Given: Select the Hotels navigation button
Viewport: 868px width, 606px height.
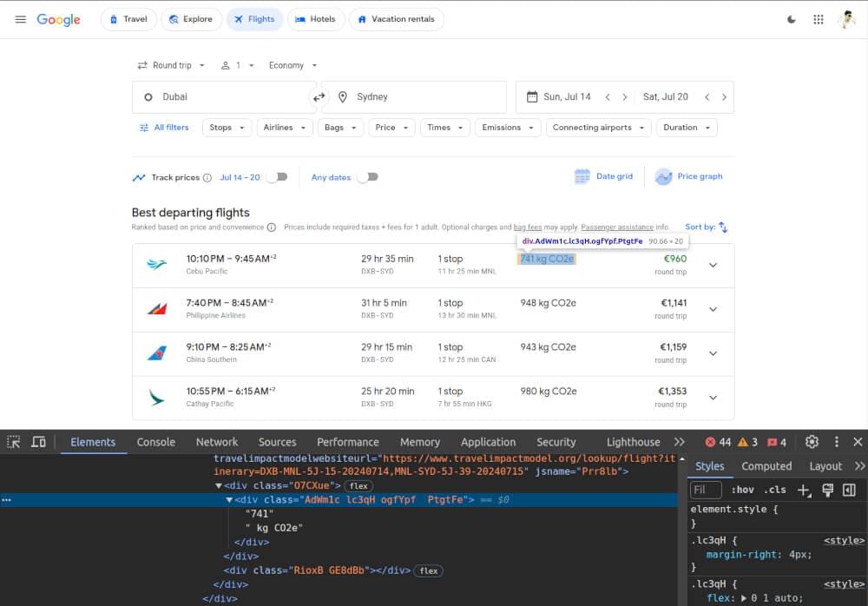Looking at the screenshot, I should tap(316, 19).
